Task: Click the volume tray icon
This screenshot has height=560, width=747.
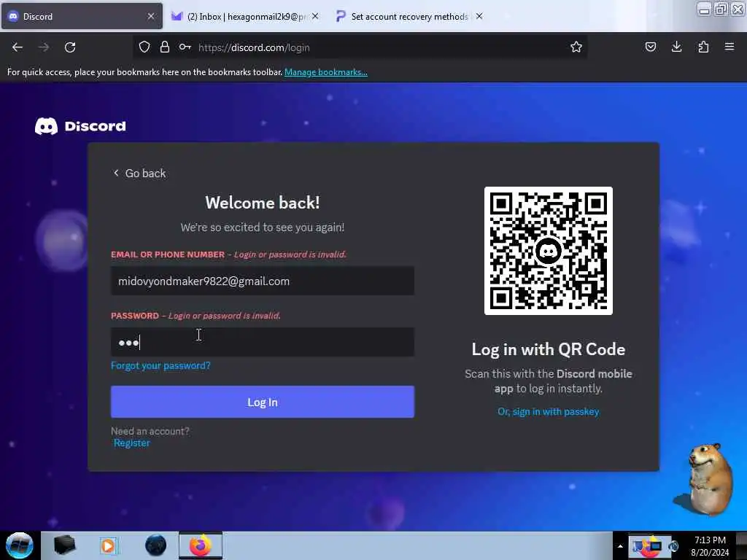Action: click(x=673, y=546)
